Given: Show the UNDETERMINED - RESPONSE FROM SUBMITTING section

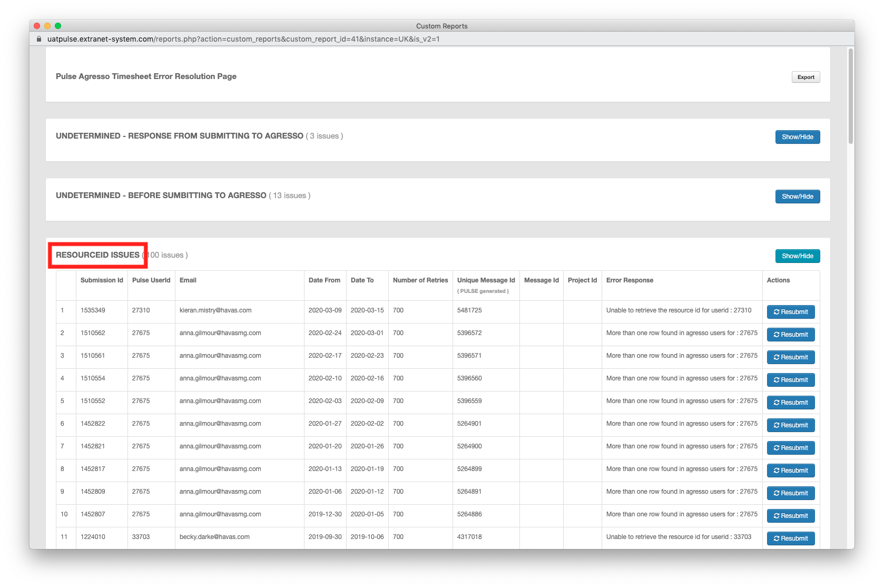Looking at the screenshot, I should pyautogui.click(x=797, y=136).
